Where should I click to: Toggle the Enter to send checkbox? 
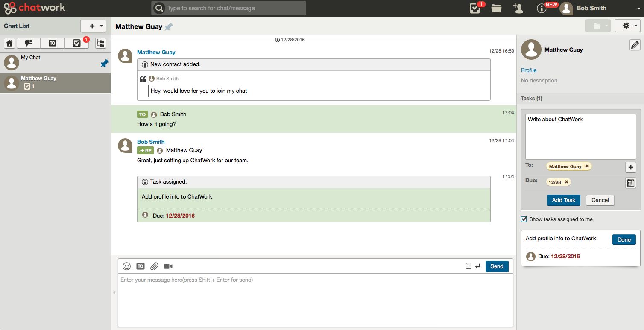pyautogui.click(x=468, y=266)
